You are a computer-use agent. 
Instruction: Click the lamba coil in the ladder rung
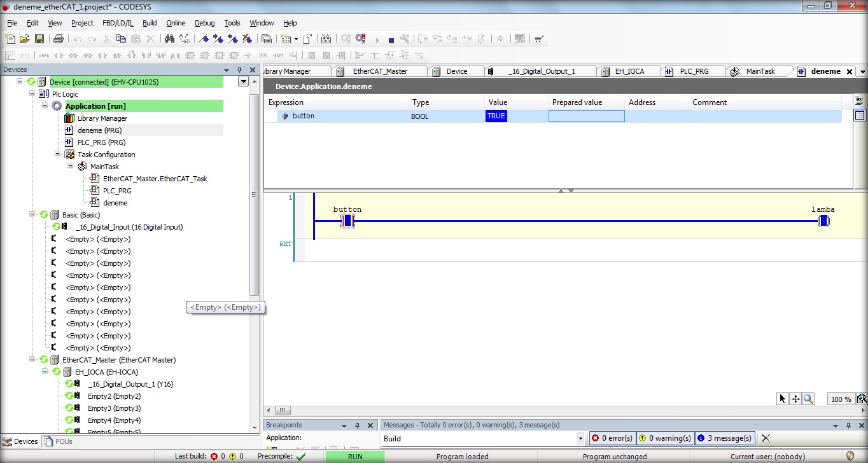823,221
